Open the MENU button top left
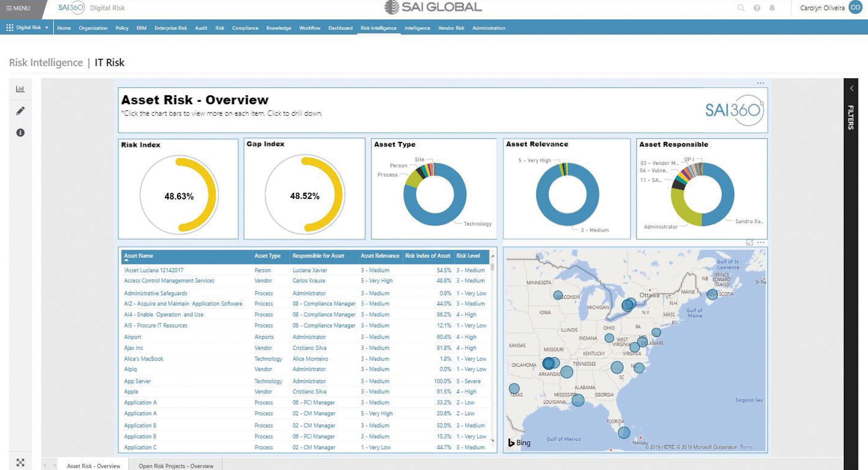Screen dimensions: 868x470 (x=17, y=8)
